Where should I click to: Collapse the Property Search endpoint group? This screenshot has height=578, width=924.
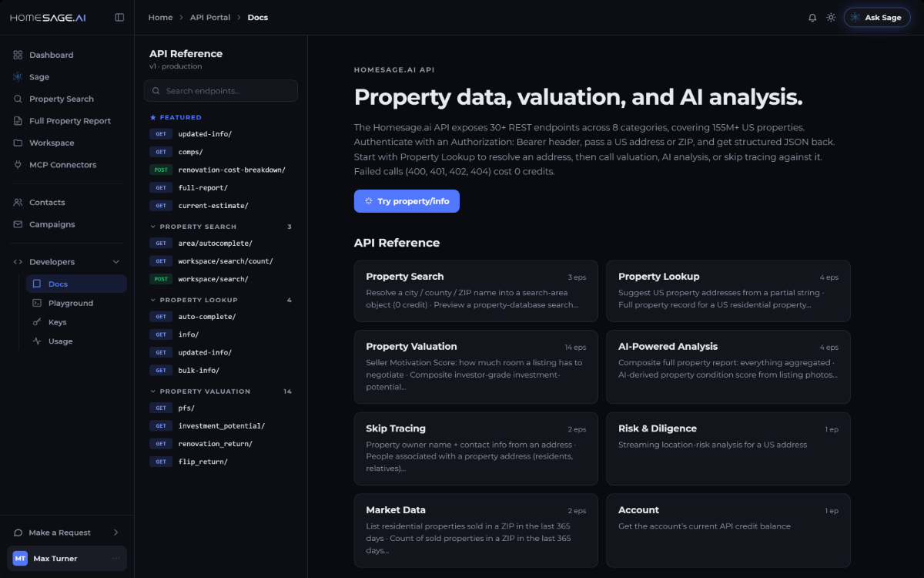coord(221,227)
